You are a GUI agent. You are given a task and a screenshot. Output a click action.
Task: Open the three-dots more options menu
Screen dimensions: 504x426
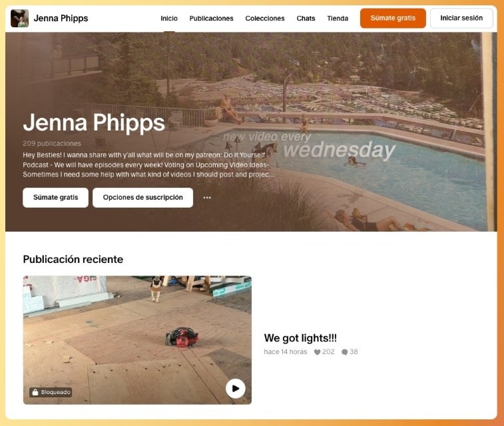click(x=207, y=198)
